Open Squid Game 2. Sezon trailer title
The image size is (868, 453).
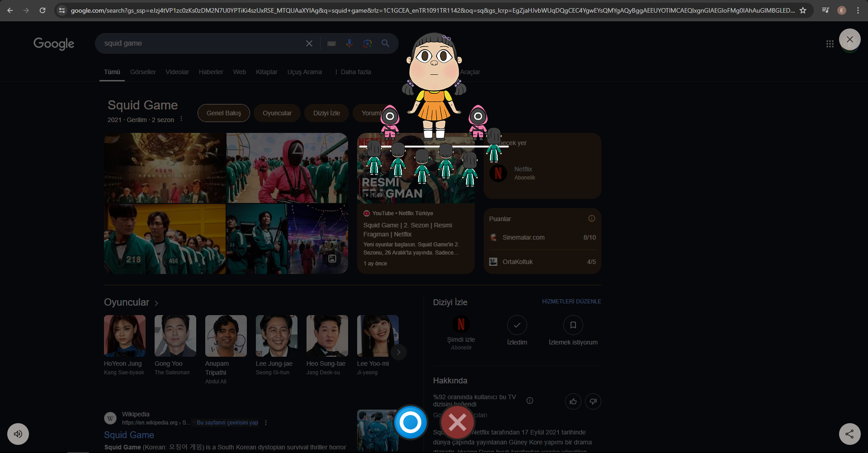tap(408, 230)
